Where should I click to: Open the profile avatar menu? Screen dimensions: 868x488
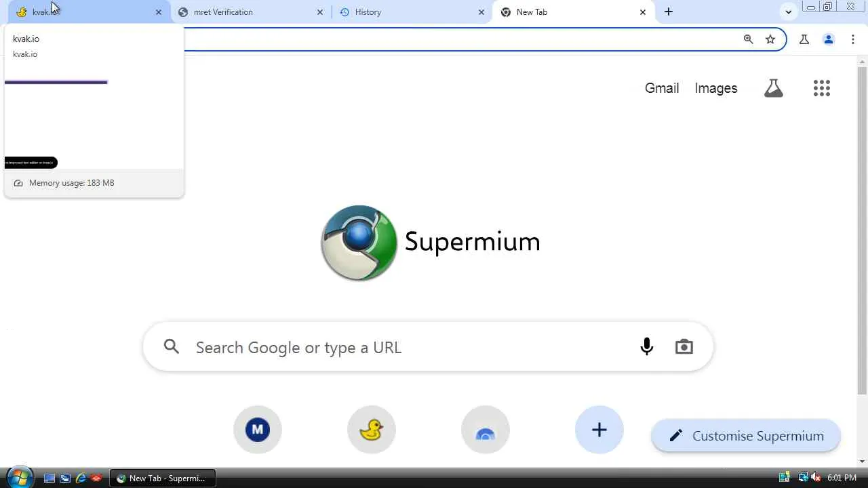(x=829, y=39)
